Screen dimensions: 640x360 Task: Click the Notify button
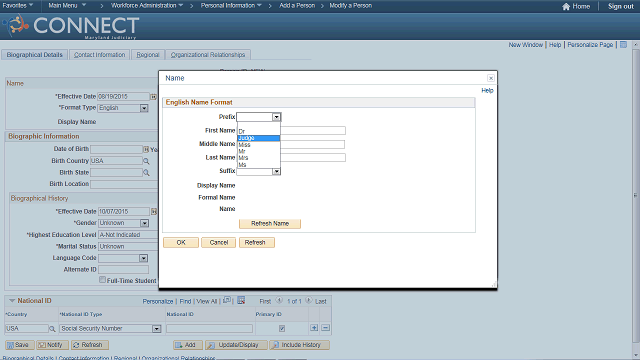tap(52, 345)
